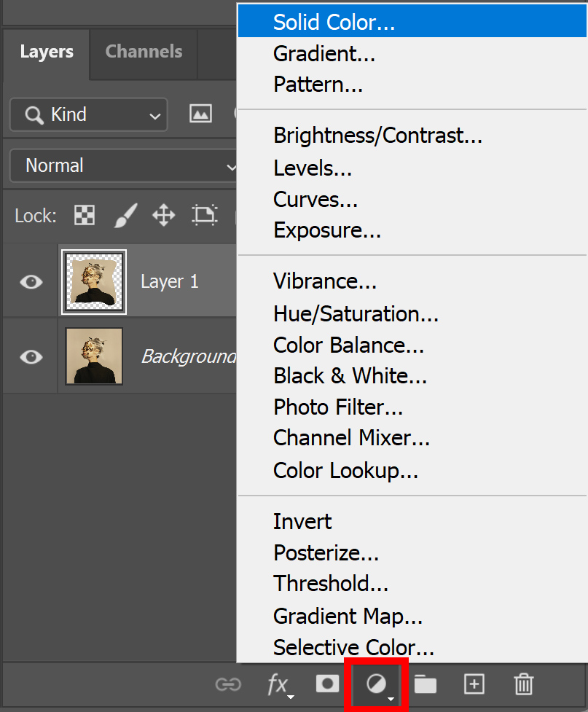
Task: Hide the Background layer
Action: pyautogui.click(x=31, y=357)
